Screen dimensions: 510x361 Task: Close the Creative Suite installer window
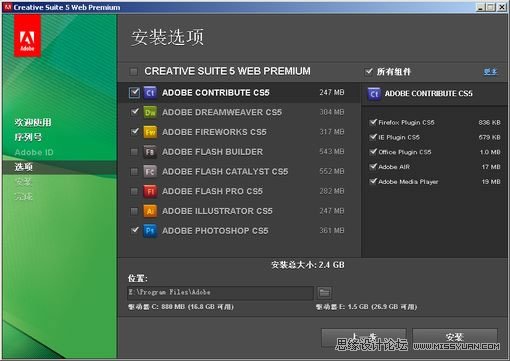[502, 7]
